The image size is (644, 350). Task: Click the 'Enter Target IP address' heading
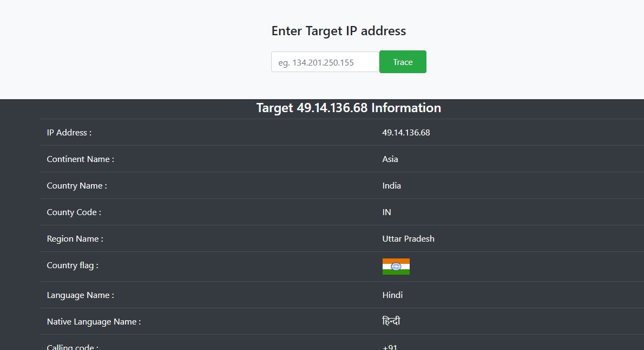click(x=338, y=31)
